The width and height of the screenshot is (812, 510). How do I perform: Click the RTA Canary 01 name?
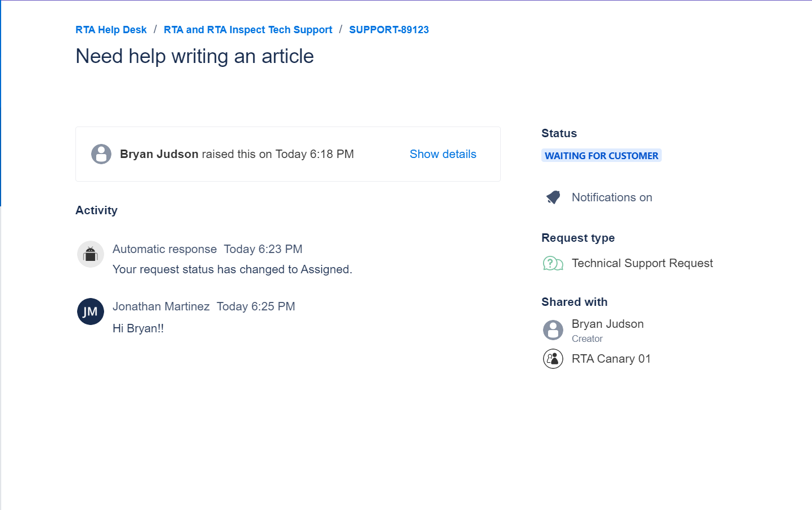[611, 359]
